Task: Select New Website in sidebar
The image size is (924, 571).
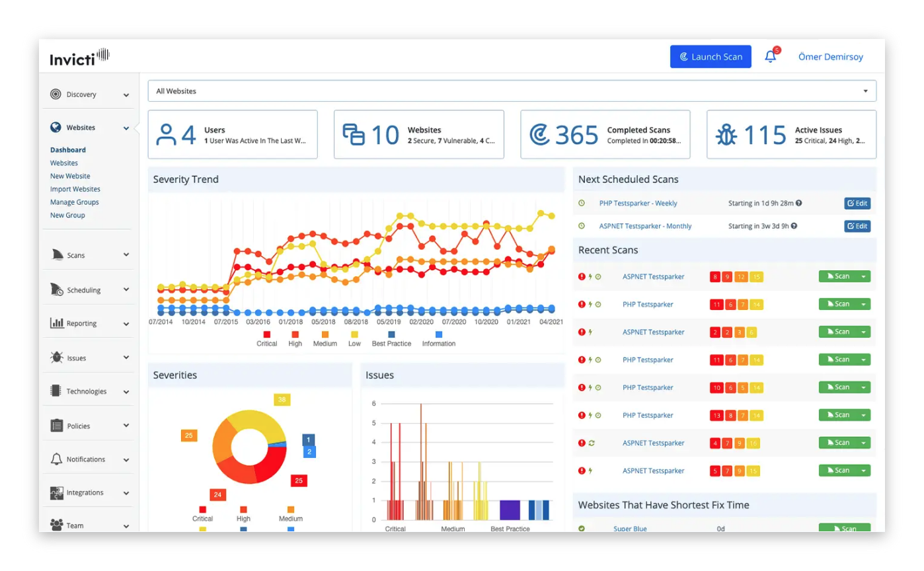Action: [x=70, y=176]
